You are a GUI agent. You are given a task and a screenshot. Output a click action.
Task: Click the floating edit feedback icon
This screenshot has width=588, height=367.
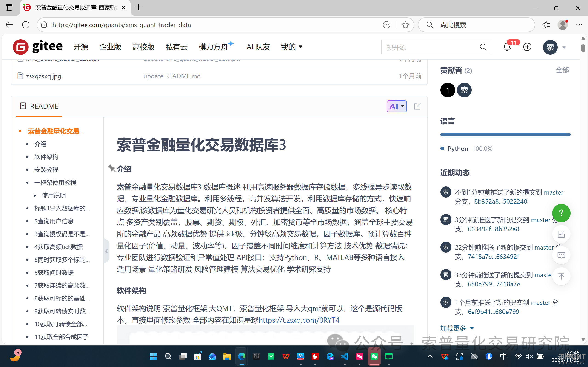click(x=561, y=234)
